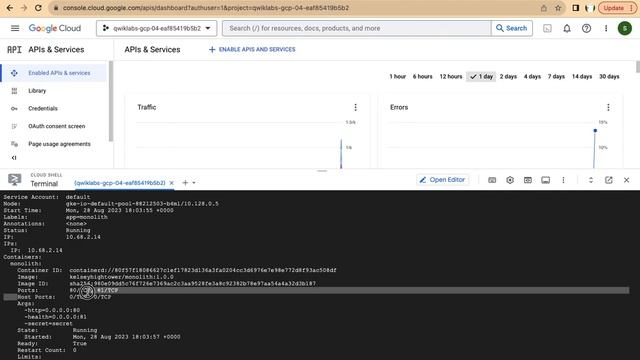The image size is (640, 360).
Task: Collapse the left sidebar panel
Action: (x=14, y=158)
